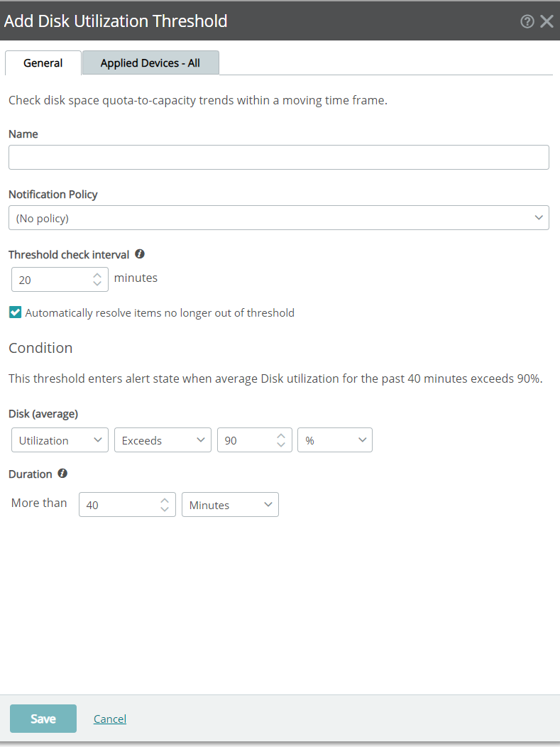Click inside the Name text field
This screenshot has width=560, height=747.
pos(280,157)
